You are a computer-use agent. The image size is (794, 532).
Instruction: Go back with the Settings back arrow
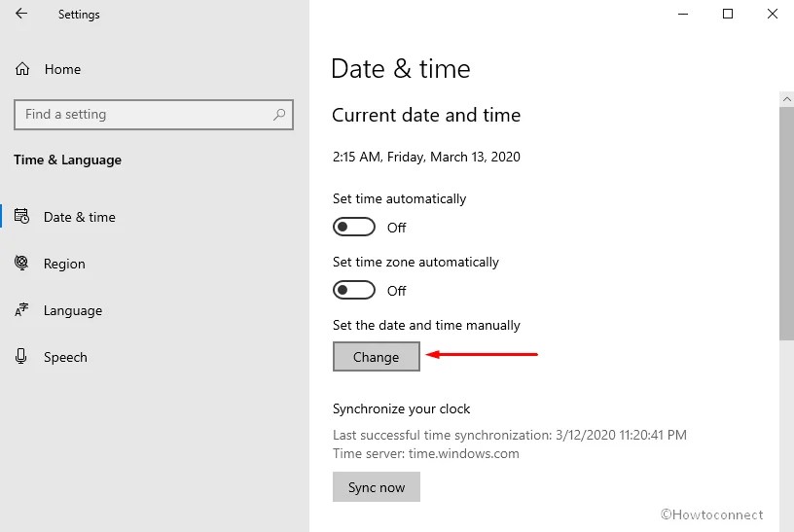[21, 14]
